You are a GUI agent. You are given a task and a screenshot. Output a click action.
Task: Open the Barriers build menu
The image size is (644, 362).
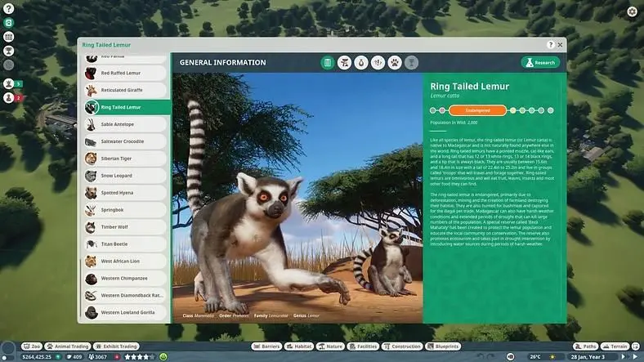[x=266, y=346]
